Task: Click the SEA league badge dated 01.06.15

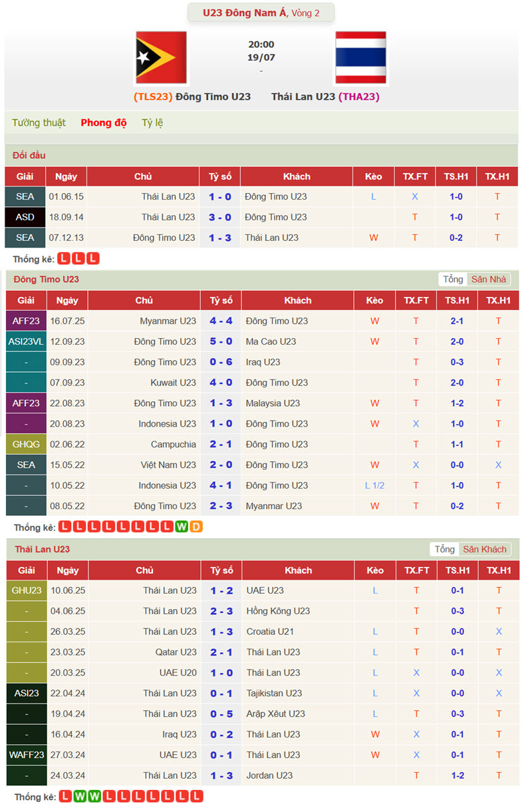Action: (x=25, y=197)
